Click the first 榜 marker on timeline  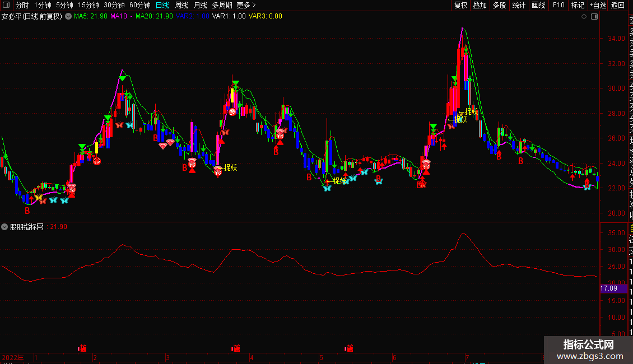pyautogui.click(x=82, y=348)
